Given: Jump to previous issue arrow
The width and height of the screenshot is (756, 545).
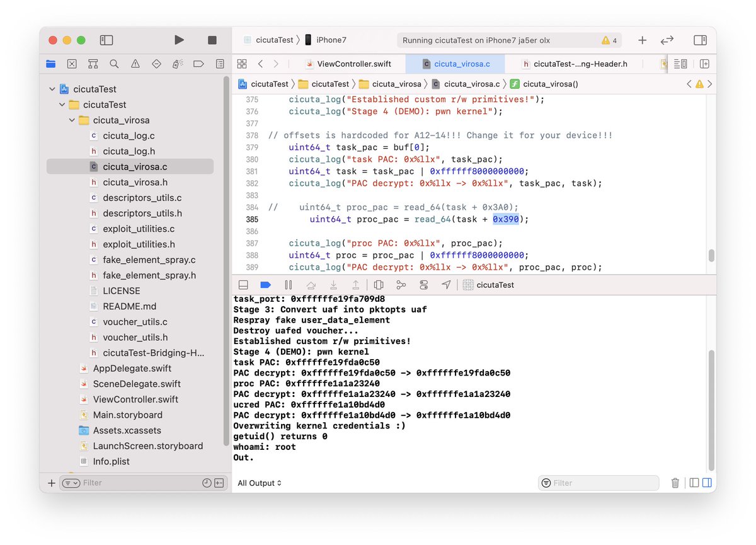Looking at the screenshot, I should pos(689,84).
